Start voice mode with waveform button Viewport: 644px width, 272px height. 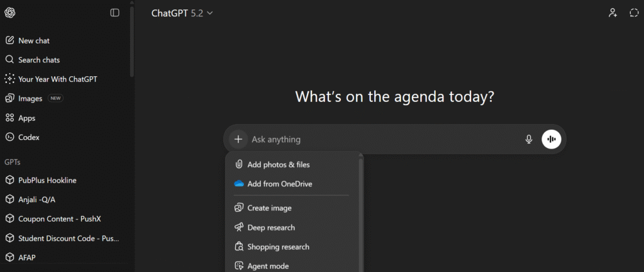(x=552, y=139)
